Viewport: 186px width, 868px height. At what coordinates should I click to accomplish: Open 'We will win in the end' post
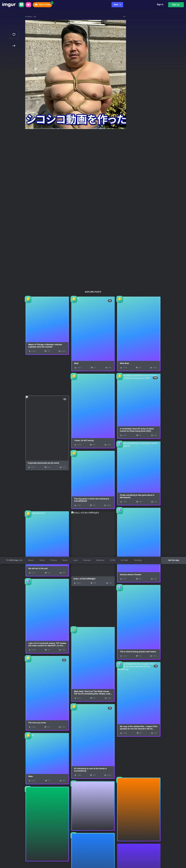47,544
